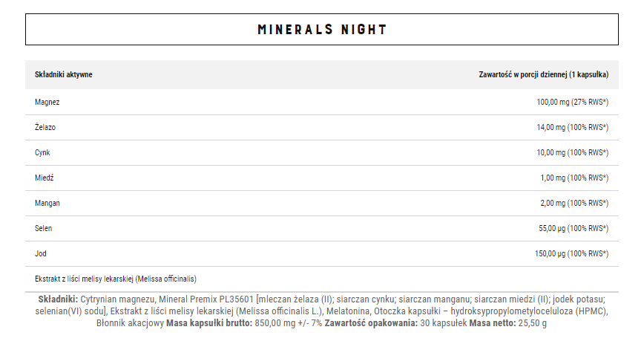Select the Miedź row label
The image size is (644, 344).
tap(45, 178)
